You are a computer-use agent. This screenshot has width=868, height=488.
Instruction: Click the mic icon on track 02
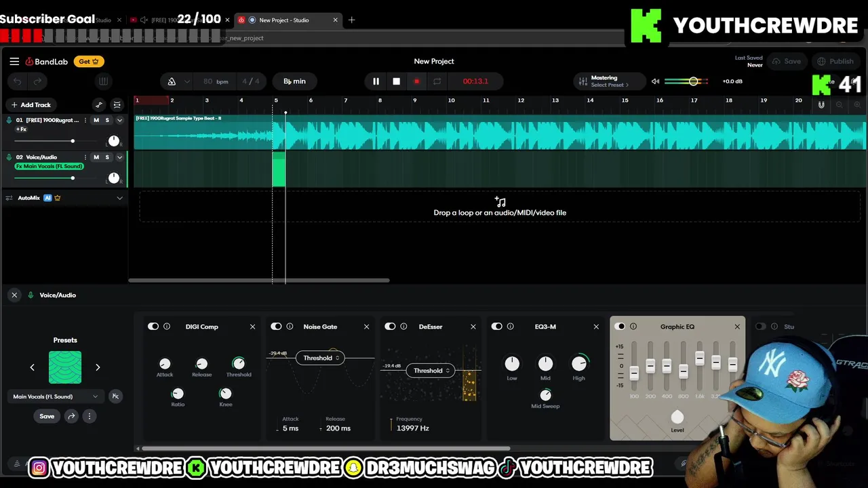9,157
